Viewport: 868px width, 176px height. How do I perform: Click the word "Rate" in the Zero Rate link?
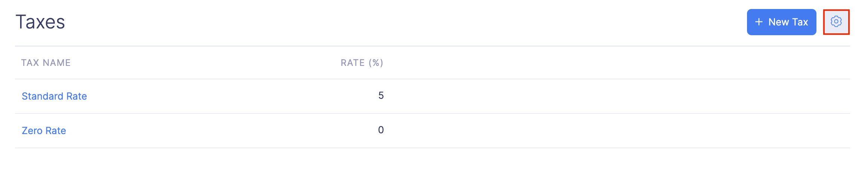[56, 131]
